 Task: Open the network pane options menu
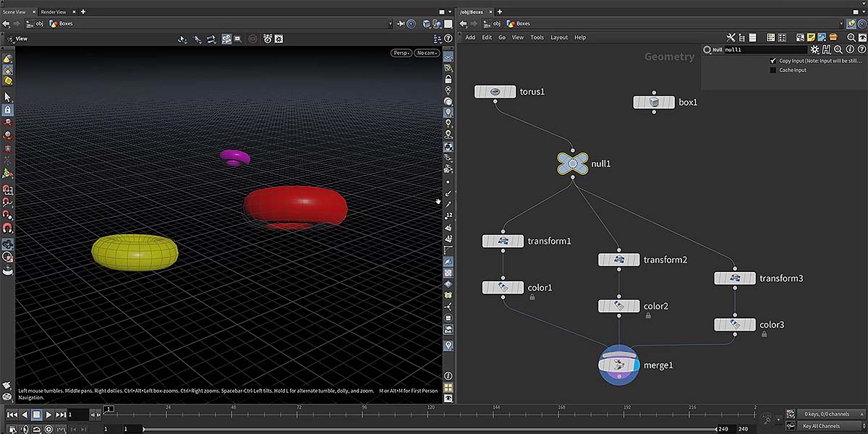click(x=863, y=12)
